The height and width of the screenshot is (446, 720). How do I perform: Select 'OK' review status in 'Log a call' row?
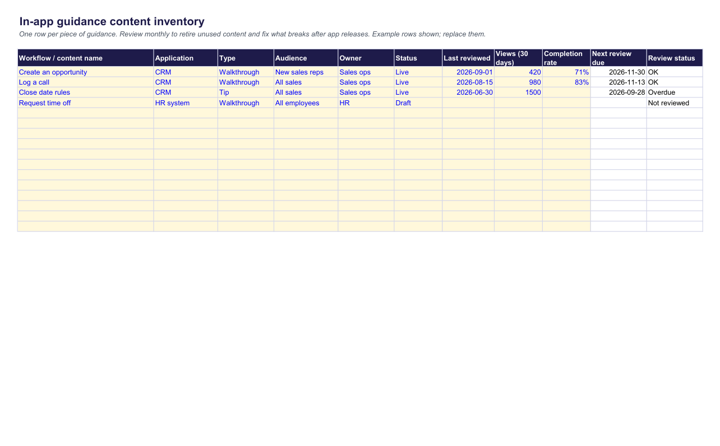pos(675,82)
